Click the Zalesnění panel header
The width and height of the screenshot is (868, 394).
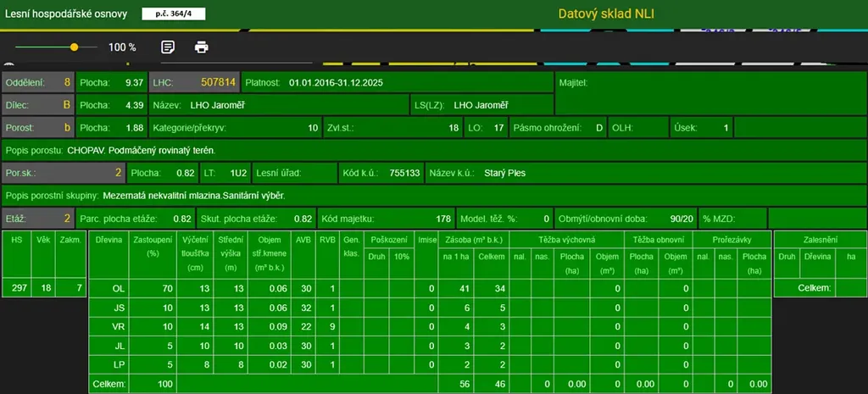tap(815, 240)
